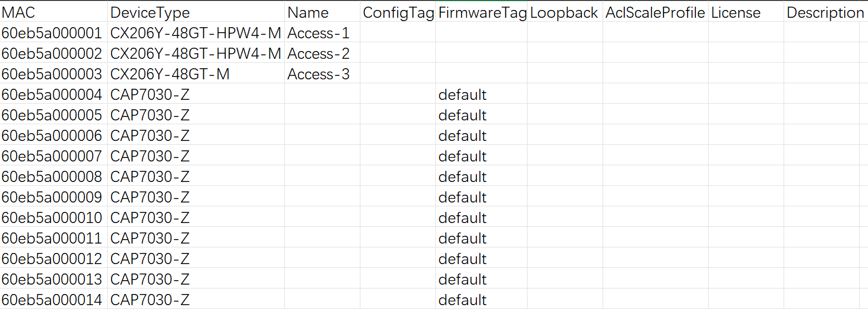The height and width of the screenshot is (309, 868).
Task: Select the AclScaleProfile header cell
Action: point(656,12)
